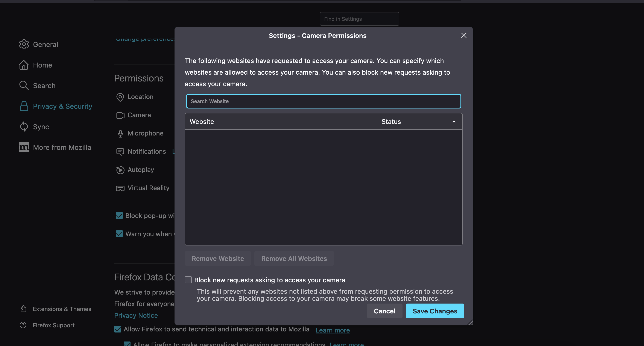Click the Extensions & Themes puzzle icon

(23, 309)
